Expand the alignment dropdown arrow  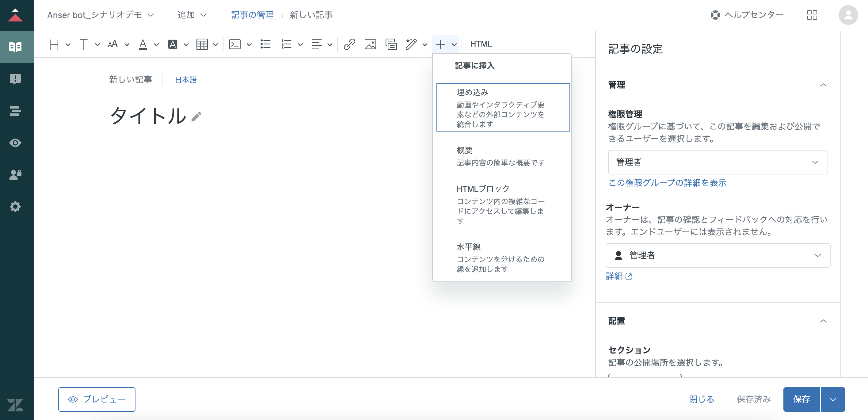330,44
